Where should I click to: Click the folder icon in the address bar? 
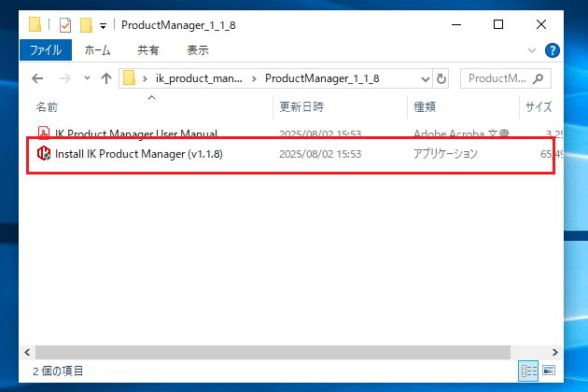(x=129, y=78)
